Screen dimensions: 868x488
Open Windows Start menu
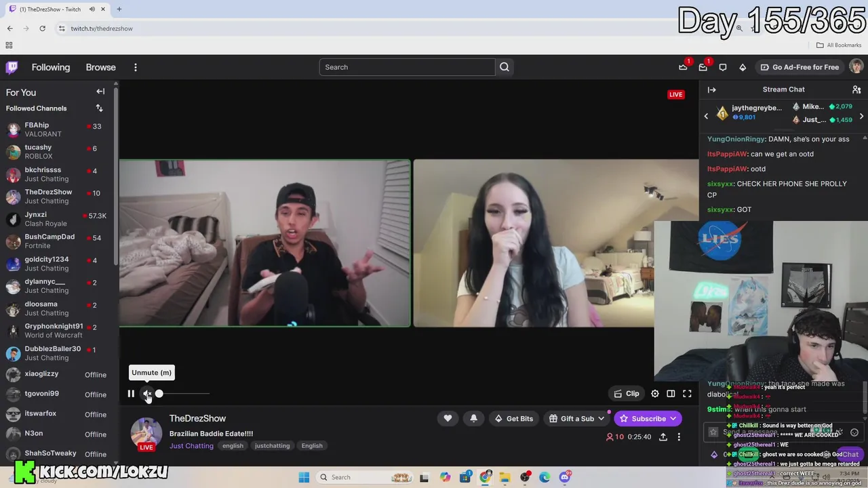point(304,477)
